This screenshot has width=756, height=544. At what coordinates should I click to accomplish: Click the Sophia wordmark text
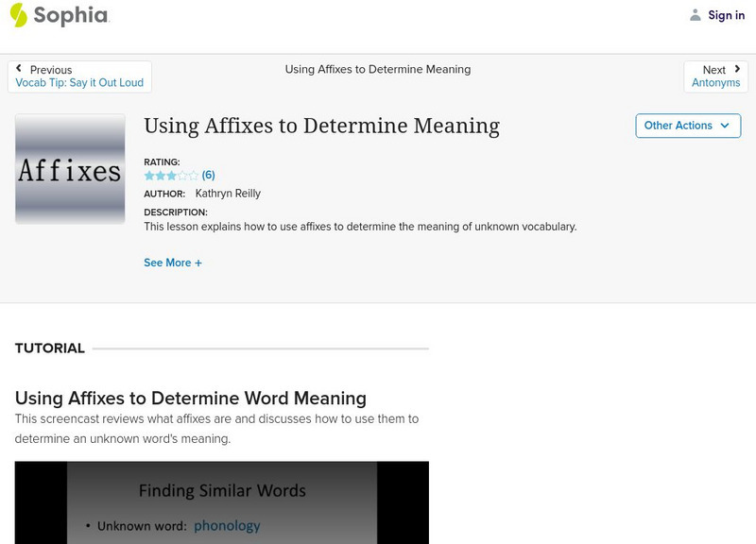71,15
